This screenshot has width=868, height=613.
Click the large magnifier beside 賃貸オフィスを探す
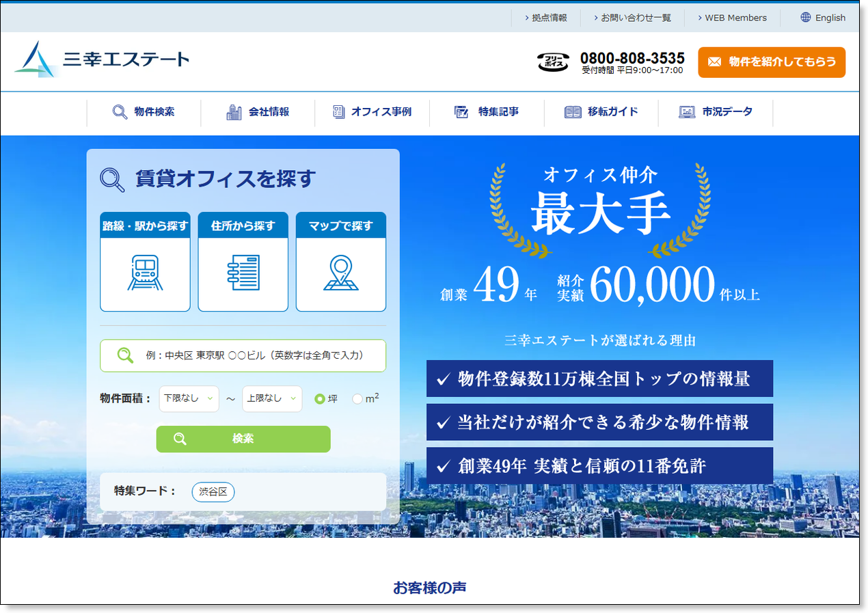coord(113,180)
